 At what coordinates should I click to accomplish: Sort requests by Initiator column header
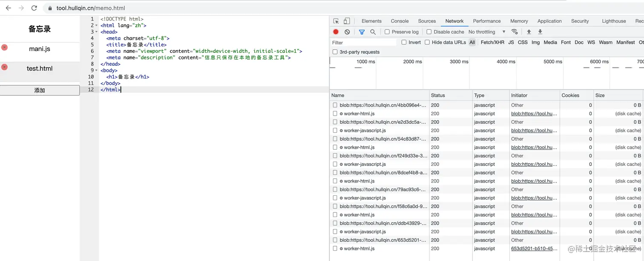[535, 96]
